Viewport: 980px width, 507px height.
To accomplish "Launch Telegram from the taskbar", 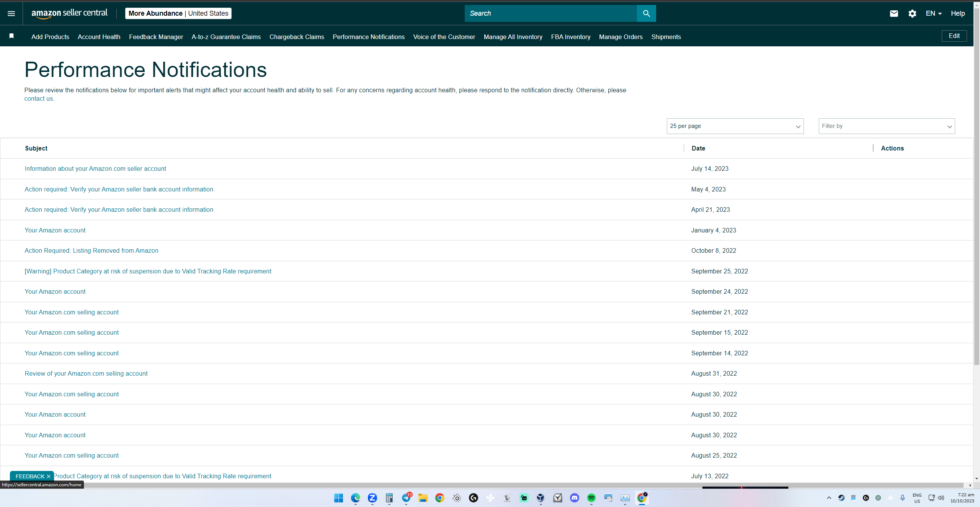I will (x=406, y=498).
